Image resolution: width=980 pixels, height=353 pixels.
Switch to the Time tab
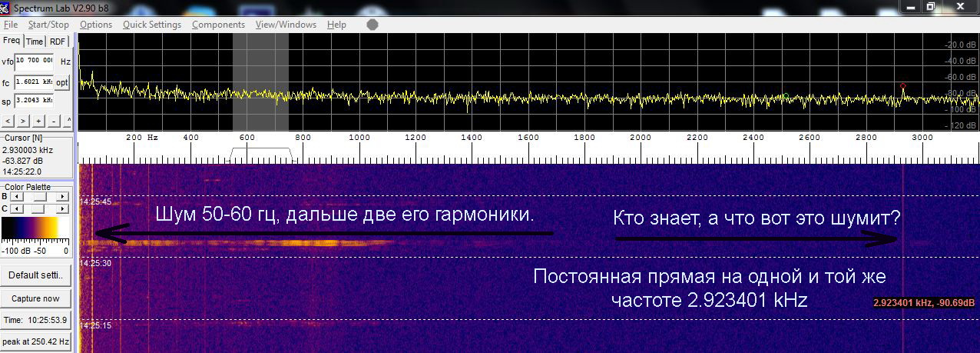click(x=35, y=42)
